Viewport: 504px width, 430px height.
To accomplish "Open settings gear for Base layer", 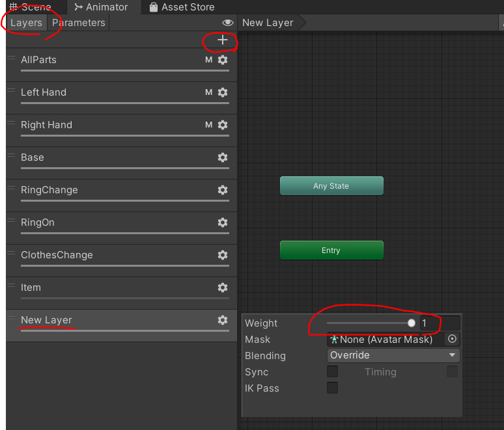I will (223, 157).
